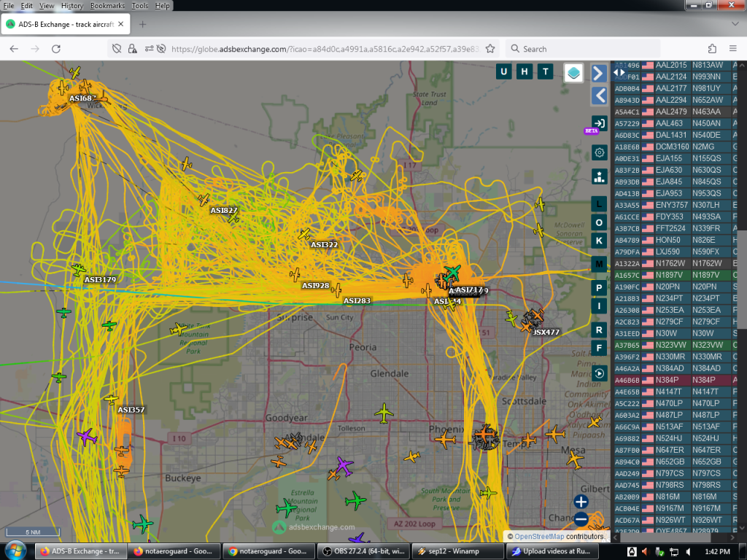The width and height of the screenshot is (747, 560).
Task: Select aircraft row N323VW
Action: 675,345
